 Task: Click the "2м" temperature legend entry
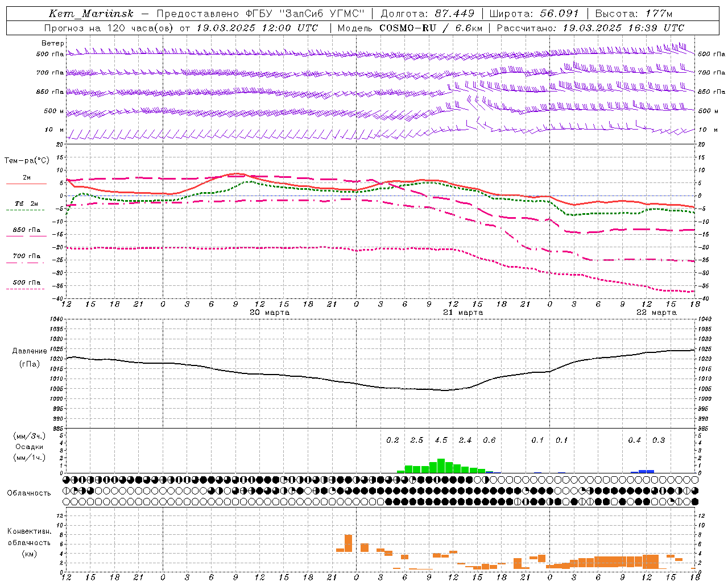pyautogui.click(x=27, y=178)
